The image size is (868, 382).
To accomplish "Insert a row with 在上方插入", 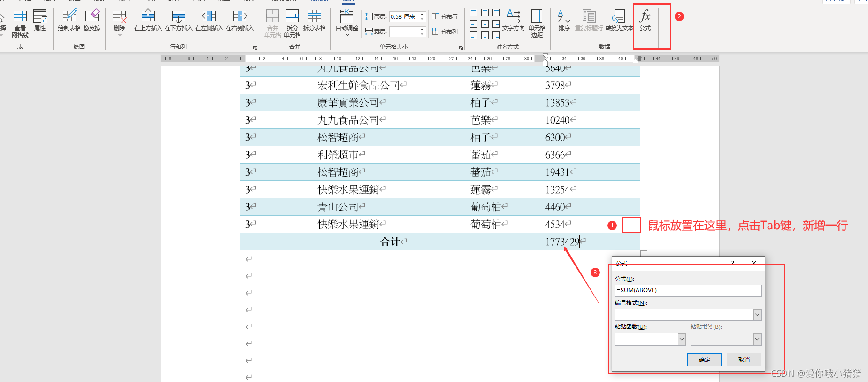I will [148, 21].
